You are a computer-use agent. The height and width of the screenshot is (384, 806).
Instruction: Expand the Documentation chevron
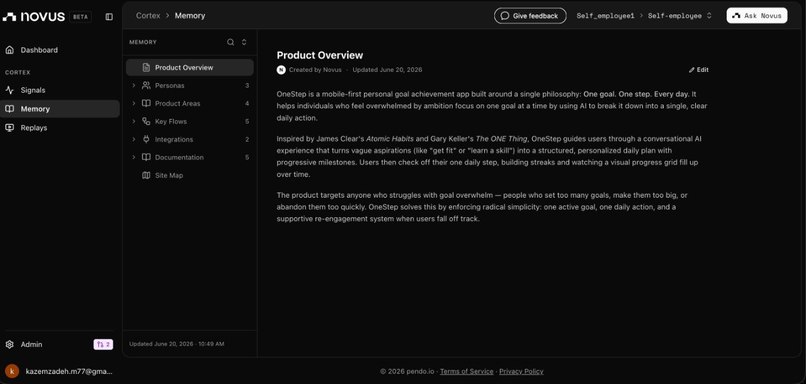(x=134, y=157)
